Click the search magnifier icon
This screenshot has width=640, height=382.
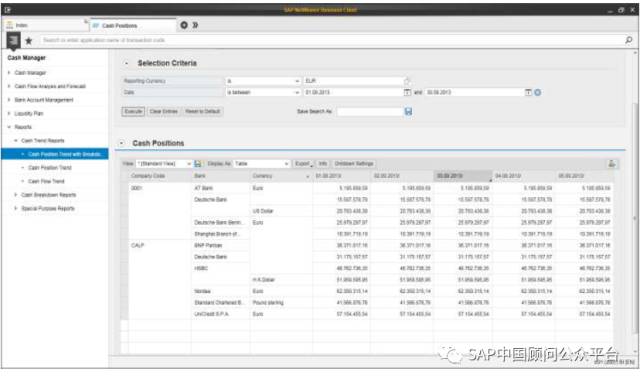pos(628,40)
